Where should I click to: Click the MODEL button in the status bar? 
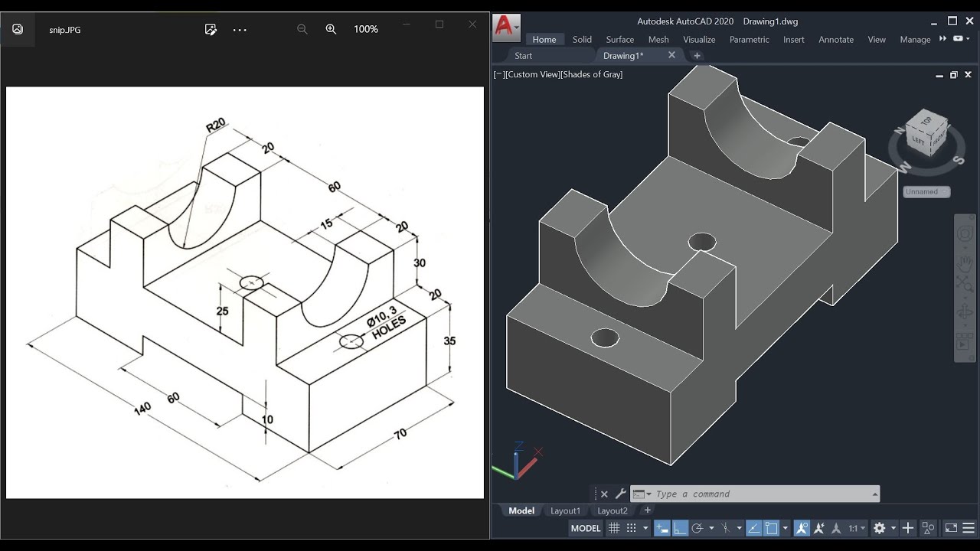(x=586, y=528)
